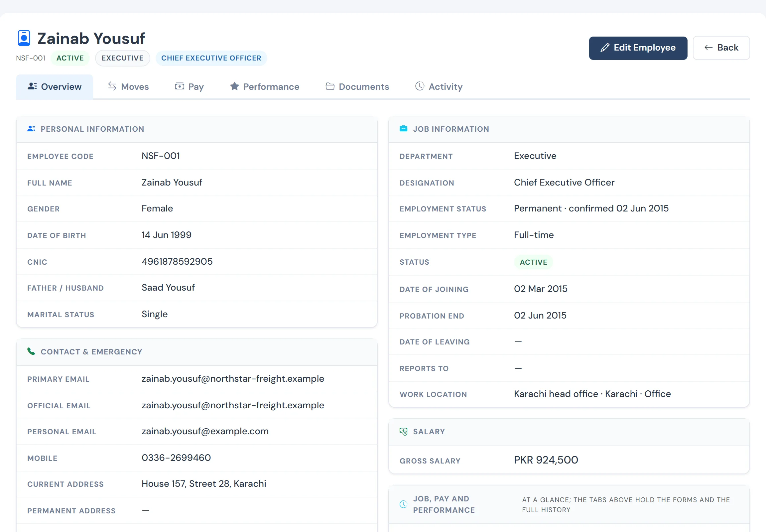
Task: Click the clock icon on Activity tab
Action: point(420,86)
